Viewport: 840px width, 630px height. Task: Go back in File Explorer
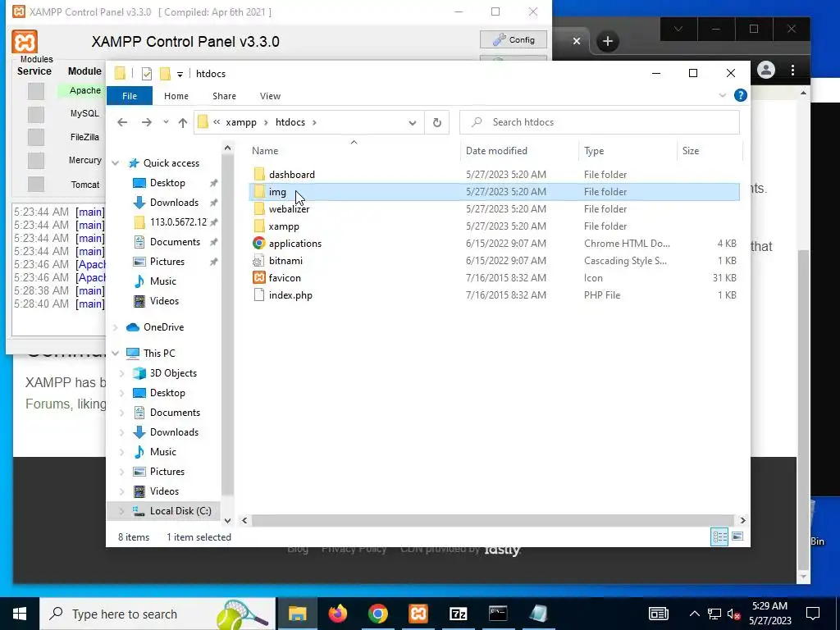coord(122,123)
